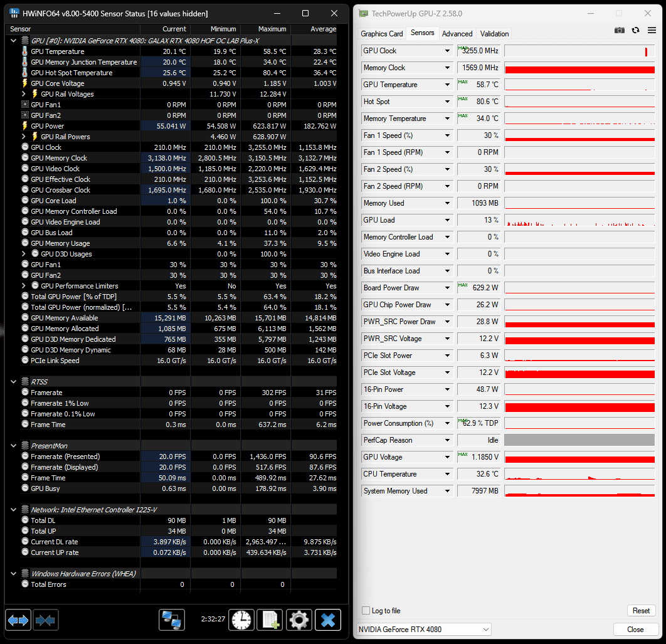Image resolution: width=666 pixels, height=644 pixels.
Task: Click the GPU Clock sensor icon
Action: point(25,147)
